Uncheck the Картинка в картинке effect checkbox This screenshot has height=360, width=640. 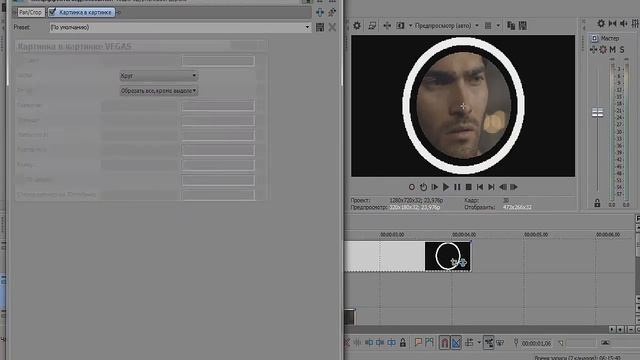pos(52,12)
